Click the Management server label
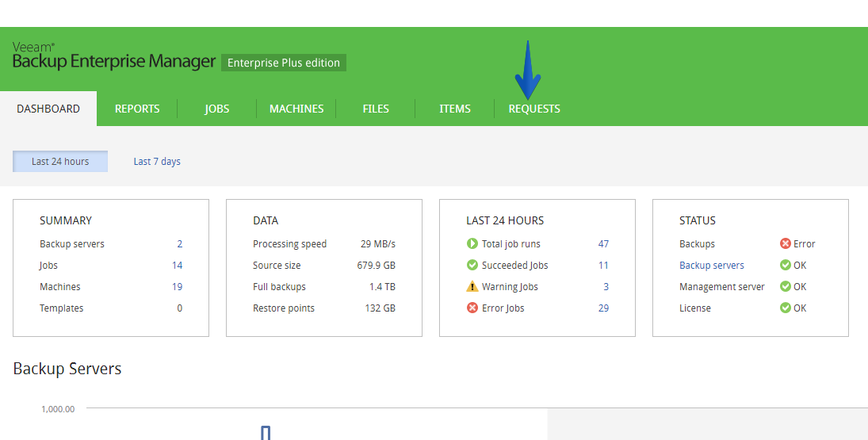Screen dimensions: 868x440 click(x=722, y=287)
